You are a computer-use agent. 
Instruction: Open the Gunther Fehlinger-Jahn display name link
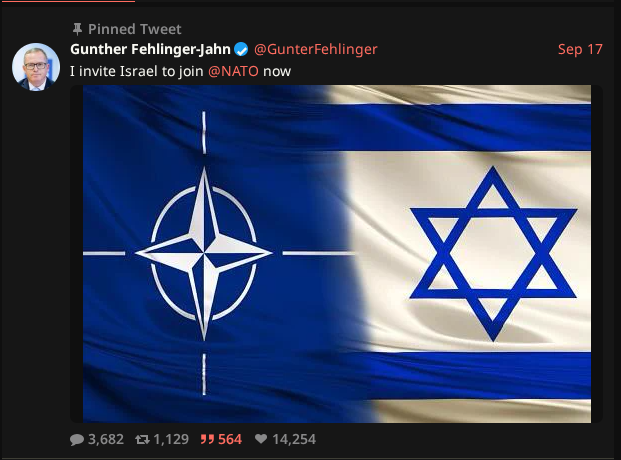[150, 49]
